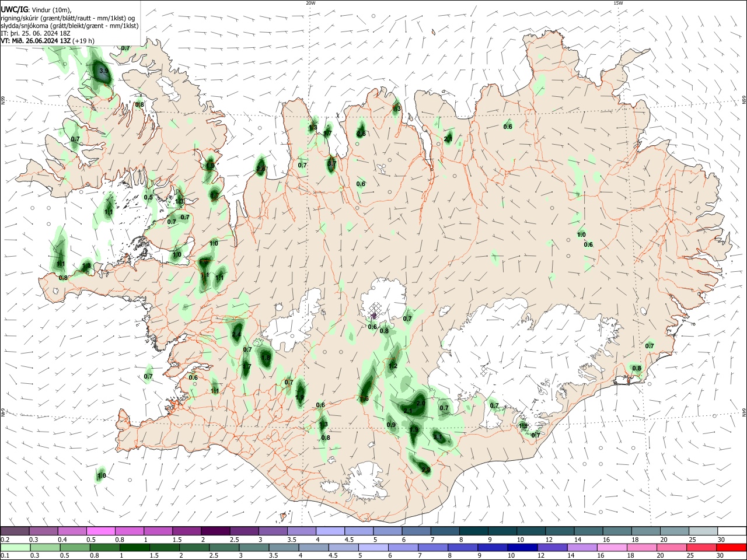Click the 1.2 precipitation value
Image resolution: width=747 pixels, height=560 pixels.
[393, 366]
